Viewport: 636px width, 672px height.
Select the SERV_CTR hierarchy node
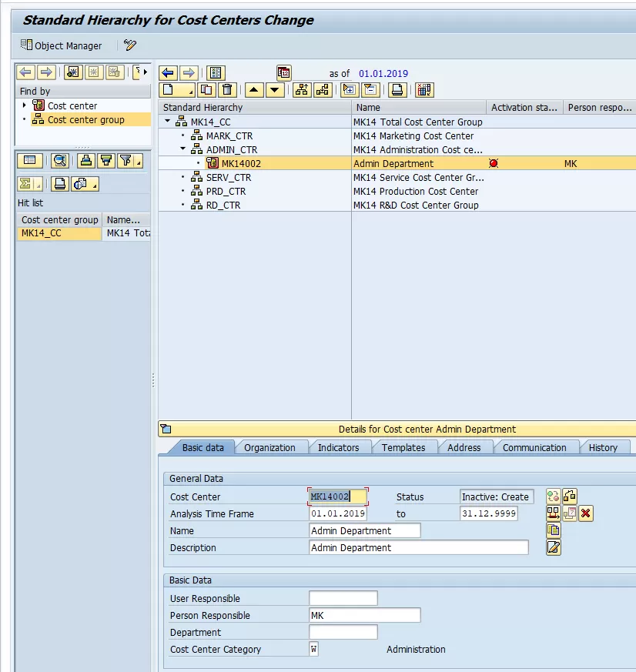[228, 177]
